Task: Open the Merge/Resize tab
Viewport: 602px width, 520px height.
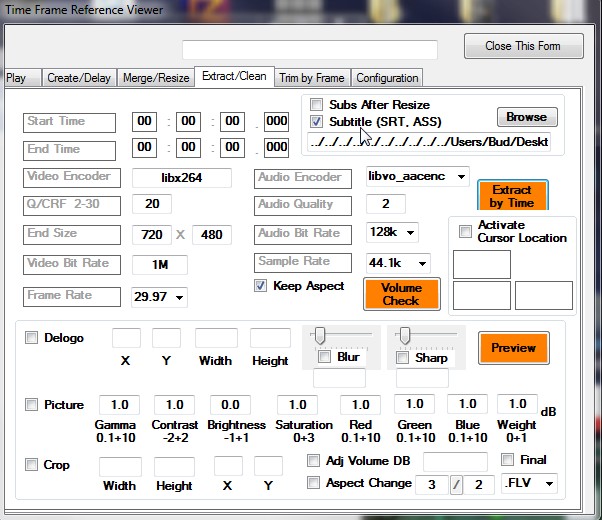Action: coord(156,78)
